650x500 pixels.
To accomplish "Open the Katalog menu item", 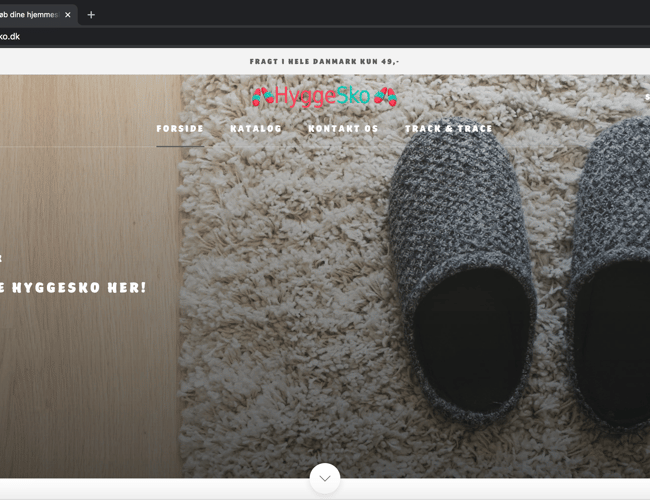I will click(256, 129).
